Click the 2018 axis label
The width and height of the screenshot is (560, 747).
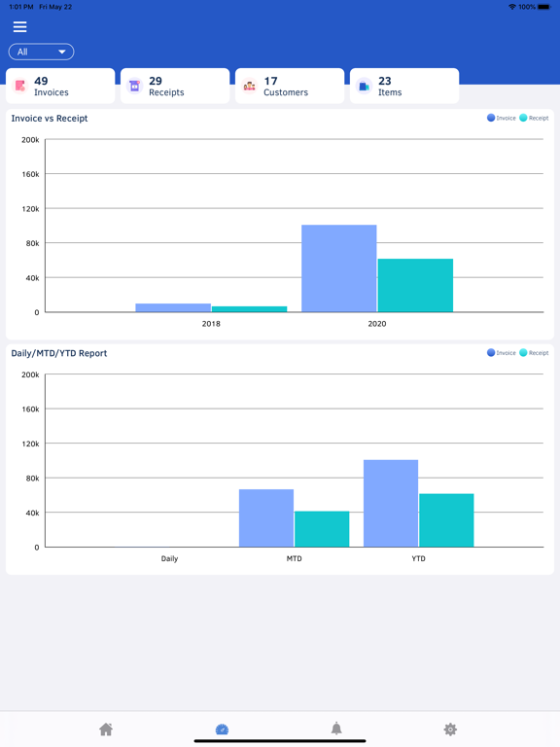(211, 324)
